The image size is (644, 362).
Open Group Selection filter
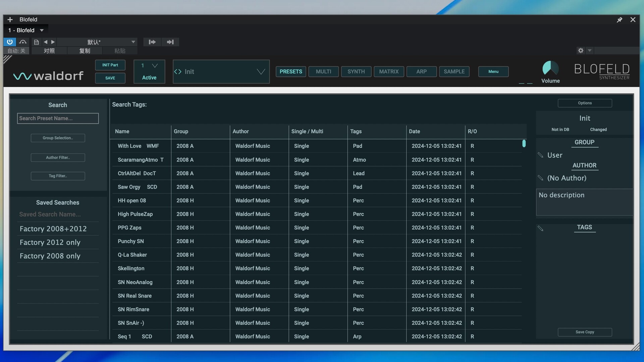pos(58,138)
